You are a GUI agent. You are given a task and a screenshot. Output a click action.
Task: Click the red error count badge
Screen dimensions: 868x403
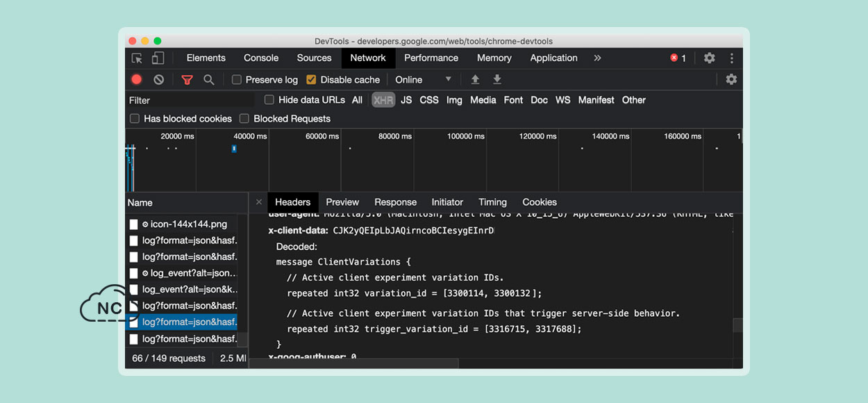(678, 58)
